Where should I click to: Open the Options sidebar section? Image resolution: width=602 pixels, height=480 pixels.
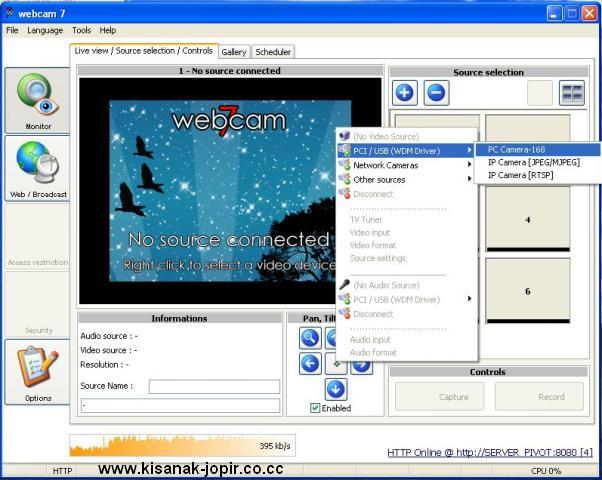point(37,372)
